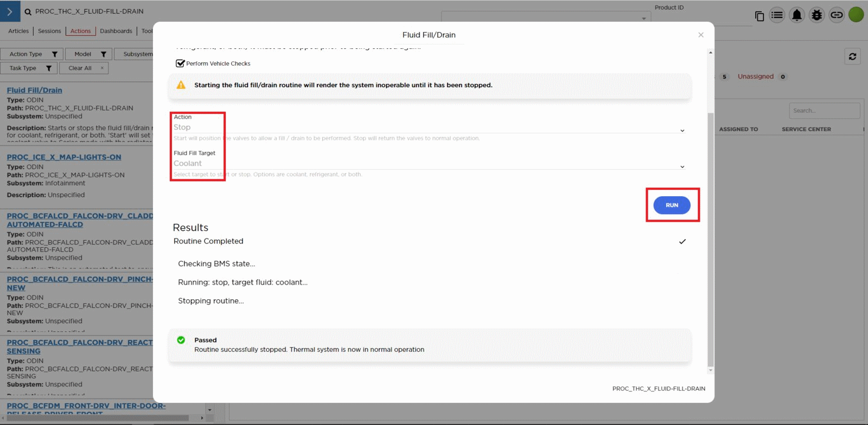Screen dimensions: 868x425
Task: Switch to the Dashboards tab
Action: (116, 31)
